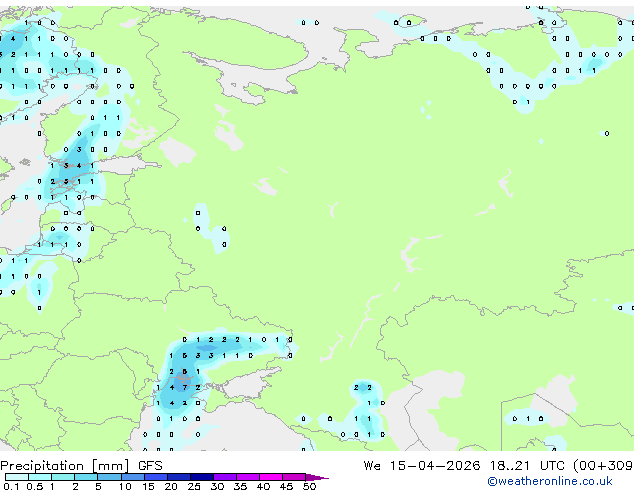Click the 0.1–0.5 mm legend color swatch
Viewport: 634px width, 490px height.
(x=17, y=477)
